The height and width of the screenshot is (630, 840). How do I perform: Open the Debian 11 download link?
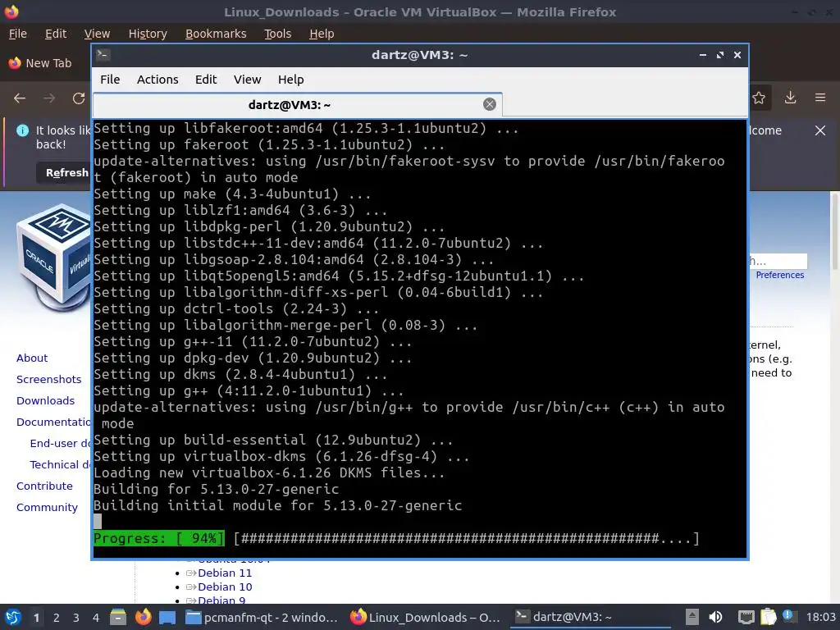click(225, 573)
